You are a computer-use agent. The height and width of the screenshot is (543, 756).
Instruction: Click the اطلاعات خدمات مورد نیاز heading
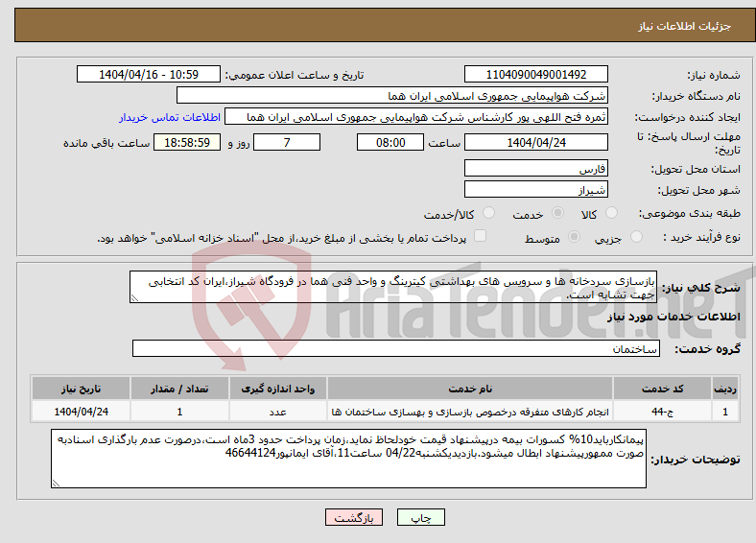click(673, 317)
